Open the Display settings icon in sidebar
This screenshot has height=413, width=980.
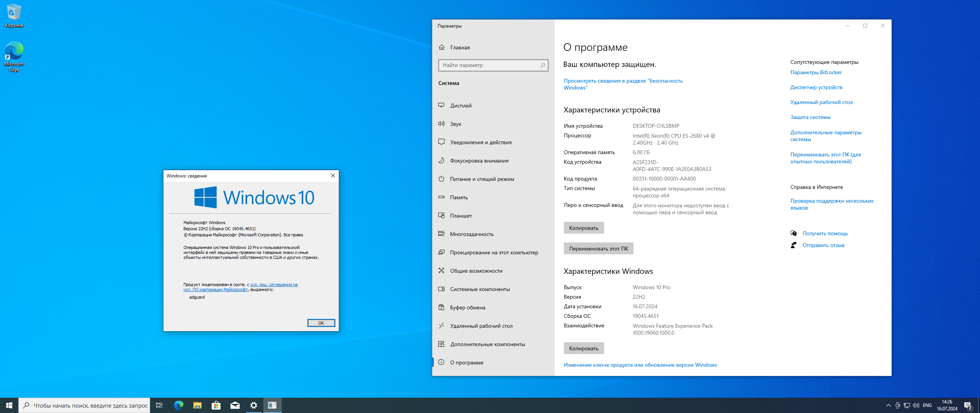[441, 105]
